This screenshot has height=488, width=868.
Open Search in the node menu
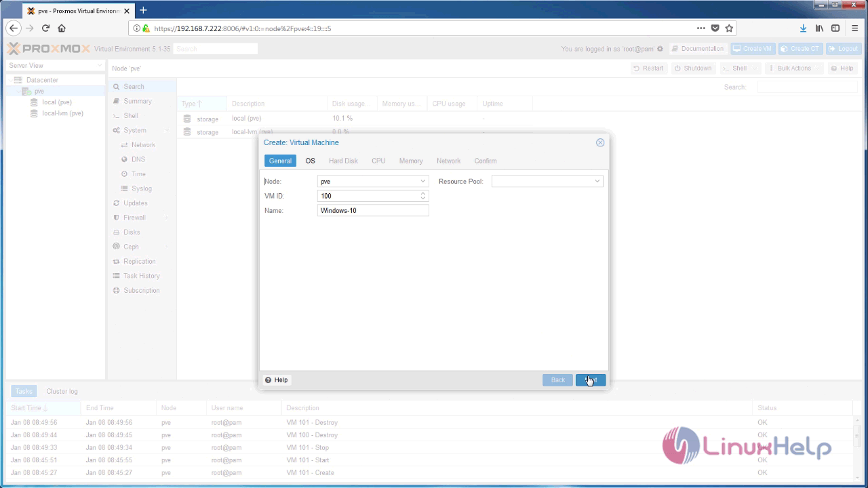[142, 87]
